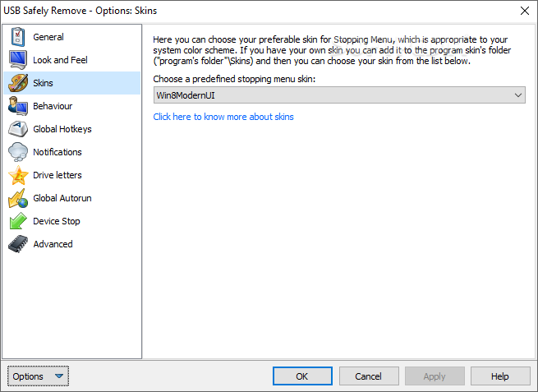Open the Advanced settings section
538x392 pixels.
pyautogui.click(x=53, y=244)
